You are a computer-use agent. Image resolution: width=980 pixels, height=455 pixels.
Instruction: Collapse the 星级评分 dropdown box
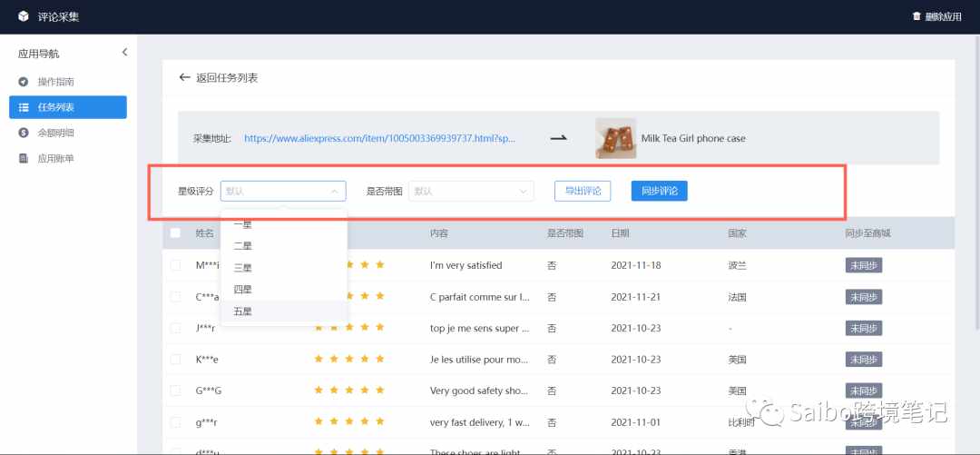(x=283, y=191)
